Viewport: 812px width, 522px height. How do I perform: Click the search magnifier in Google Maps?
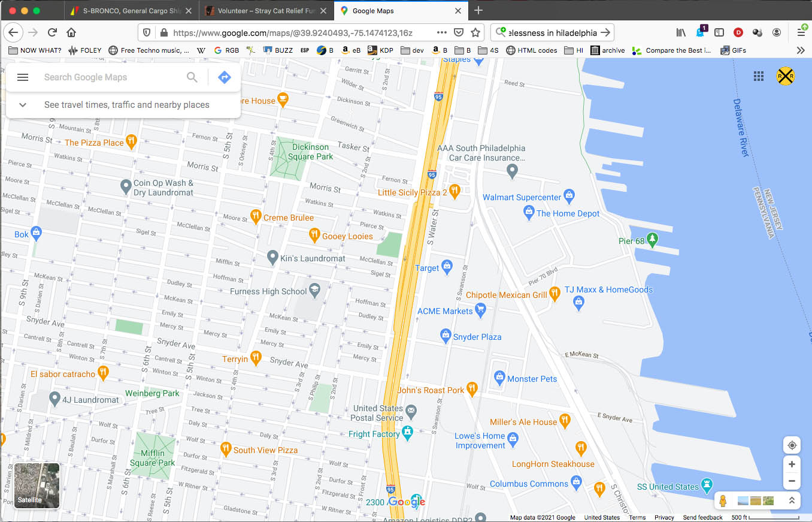[x=192, y=77]
